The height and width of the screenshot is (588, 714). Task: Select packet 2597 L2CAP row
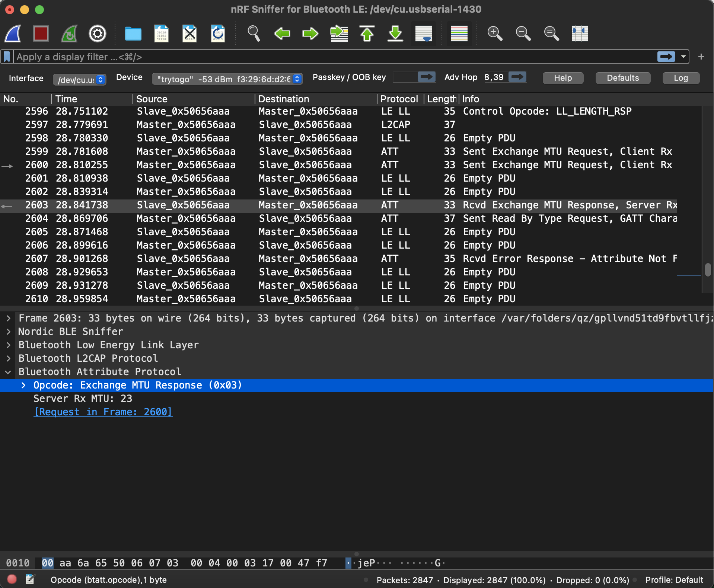coord(338,125)
